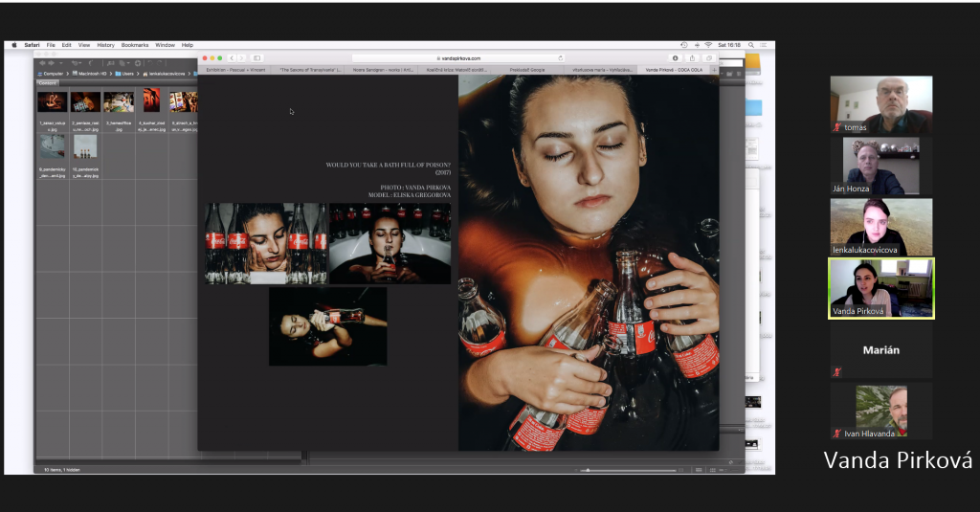980x512 pixels.
Task: Go forward in Bridge window
Action: 52,63
